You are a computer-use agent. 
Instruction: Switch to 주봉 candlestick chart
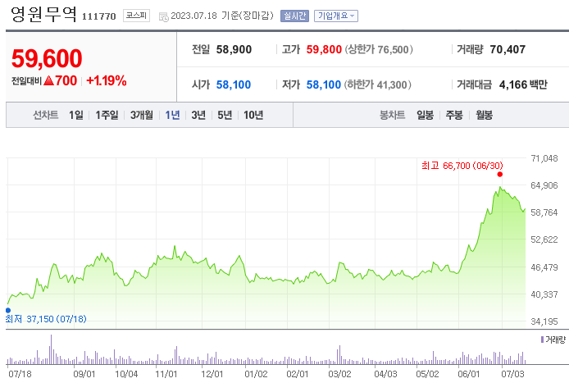(454, 115)
